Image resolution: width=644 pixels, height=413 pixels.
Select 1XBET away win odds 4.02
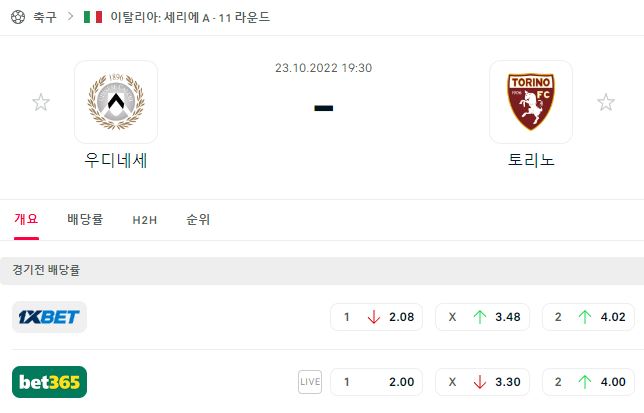coord(589,317)
